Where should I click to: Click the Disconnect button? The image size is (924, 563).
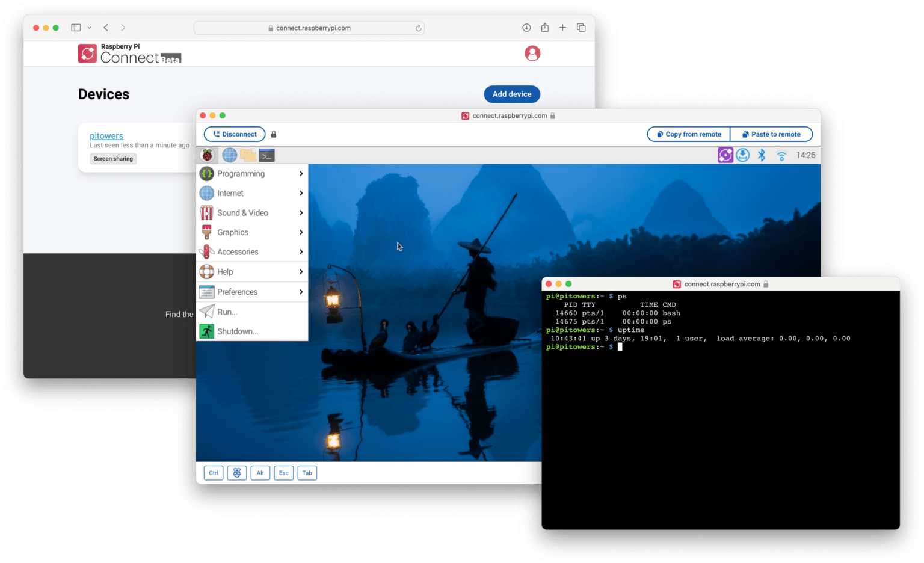pyautogui.click(x=235, y=134)
